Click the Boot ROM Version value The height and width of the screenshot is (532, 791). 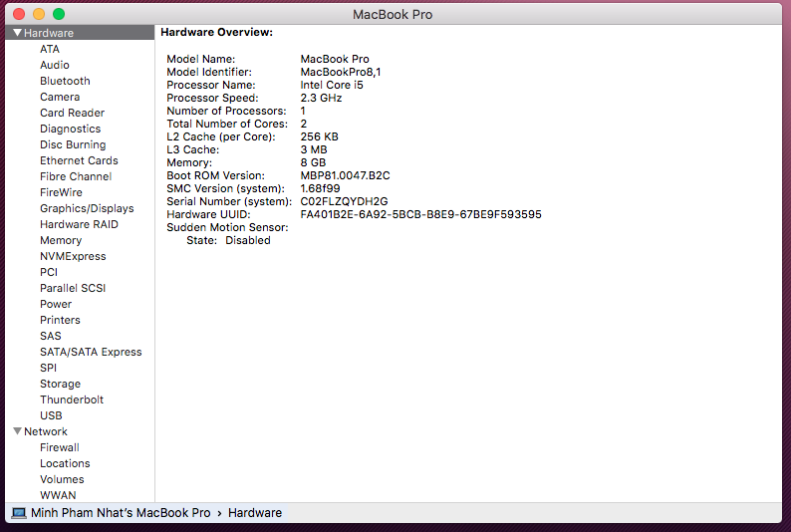click(345, 176)
